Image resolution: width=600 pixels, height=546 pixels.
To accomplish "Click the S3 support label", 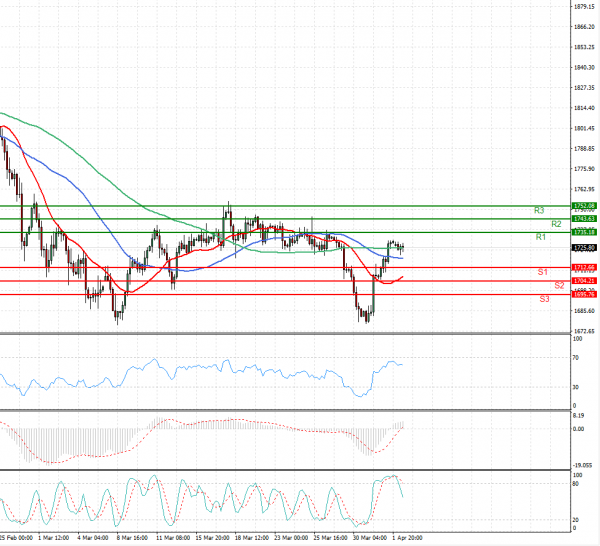I will point(544,299).
